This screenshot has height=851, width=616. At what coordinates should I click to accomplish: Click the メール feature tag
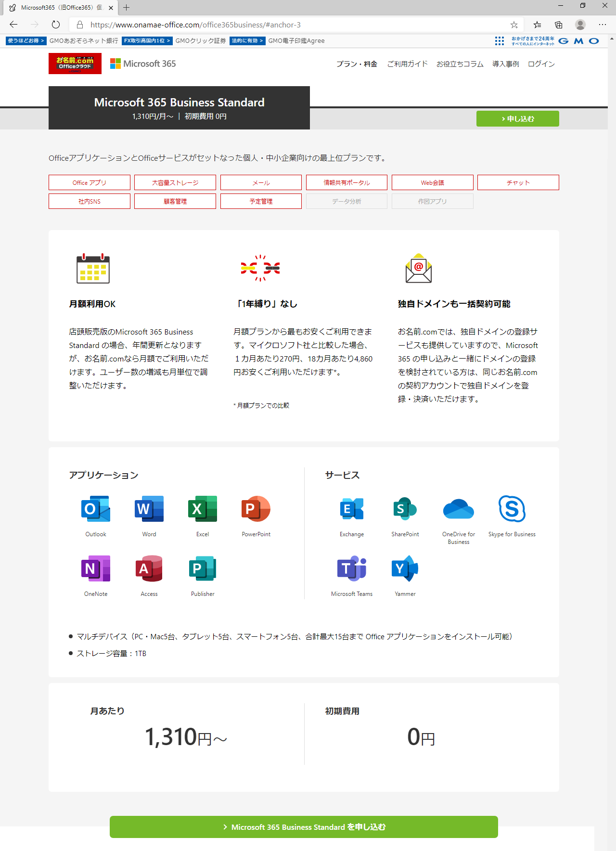coord(261,182)
